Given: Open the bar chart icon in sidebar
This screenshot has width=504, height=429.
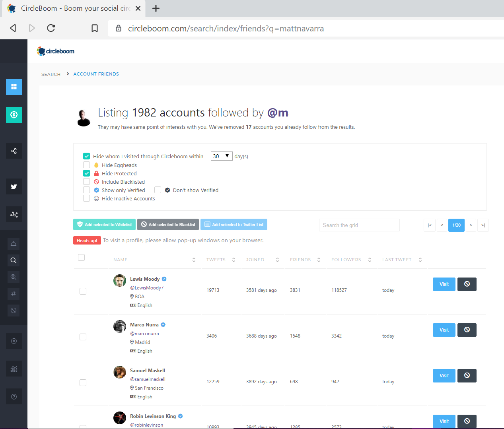Looking at the screenshot, I should 14,369.
